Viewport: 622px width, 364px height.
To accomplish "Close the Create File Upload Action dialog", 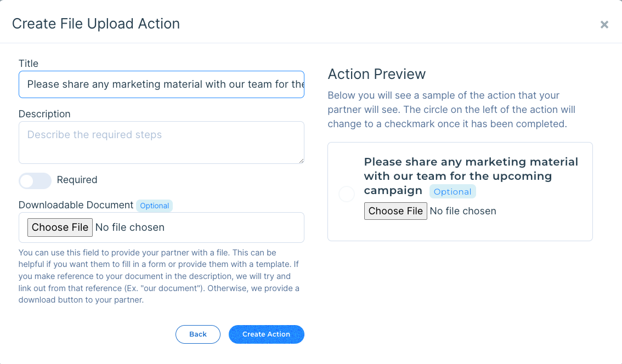I will point(604,25).
